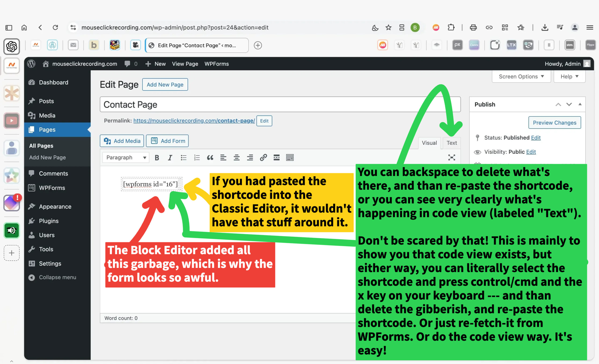This screenshot has width=599, height=364.
Task: Align text center in editor
Action: [237, 158]
